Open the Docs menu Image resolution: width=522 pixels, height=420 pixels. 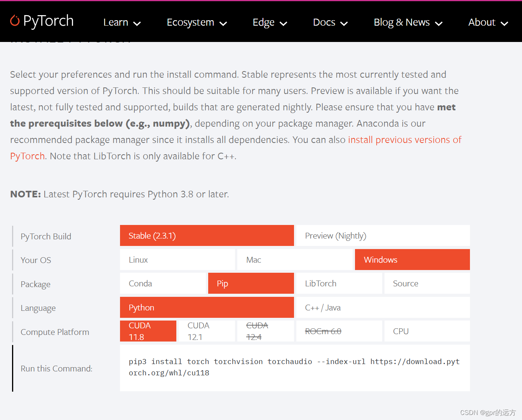click(x=330, y=23)
